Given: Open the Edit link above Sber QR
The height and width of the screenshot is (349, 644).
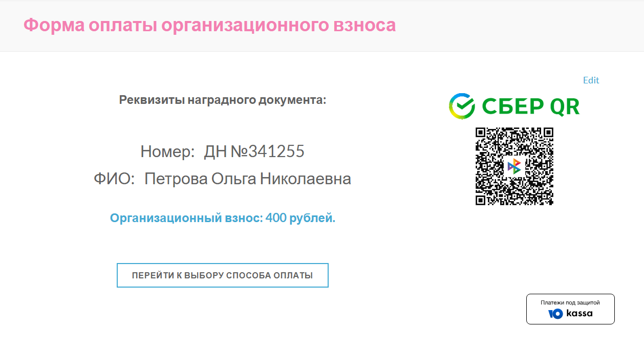Looking at the screenshot, I should pos(591,80).
